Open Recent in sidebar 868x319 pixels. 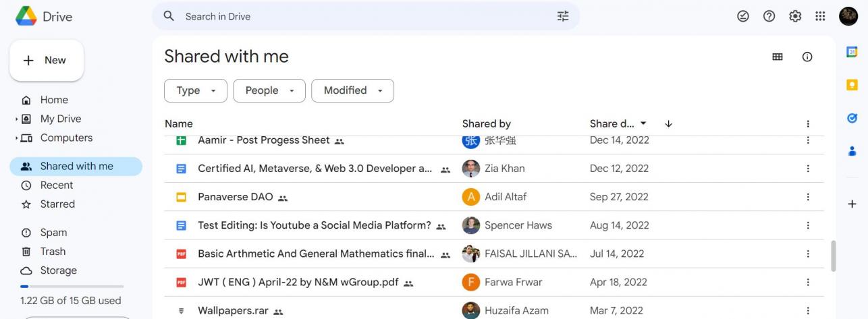(57, 185)
